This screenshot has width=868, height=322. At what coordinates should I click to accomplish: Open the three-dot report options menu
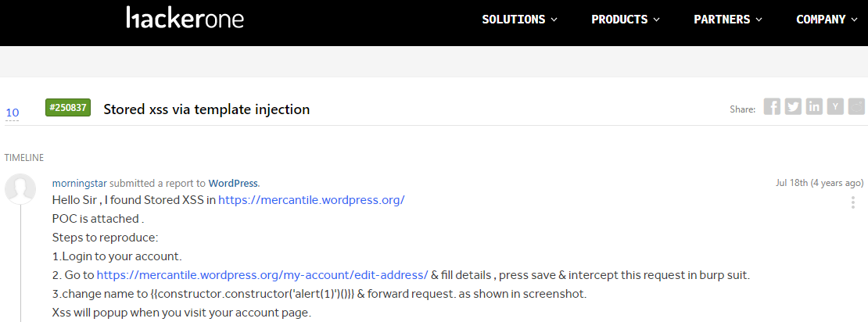pos(852,203)
